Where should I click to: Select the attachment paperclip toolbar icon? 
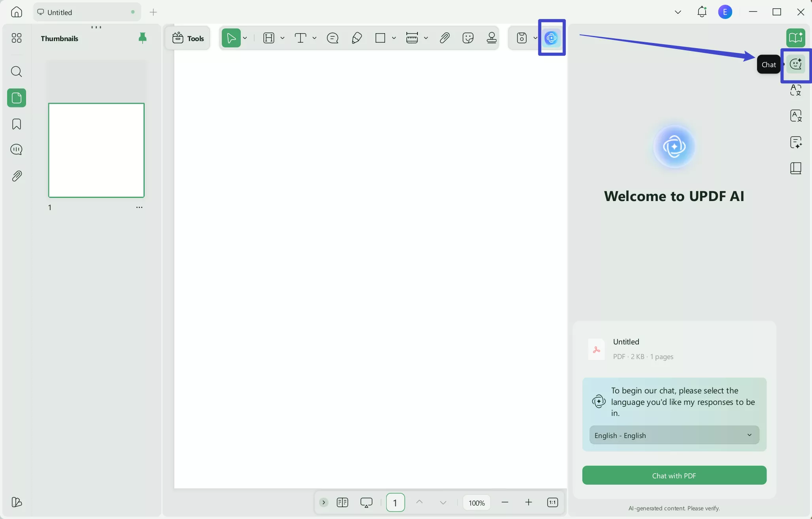coord(444,38)
